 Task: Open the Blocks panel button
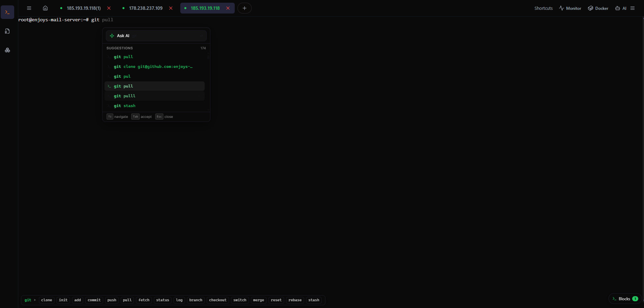click(625, 299)
